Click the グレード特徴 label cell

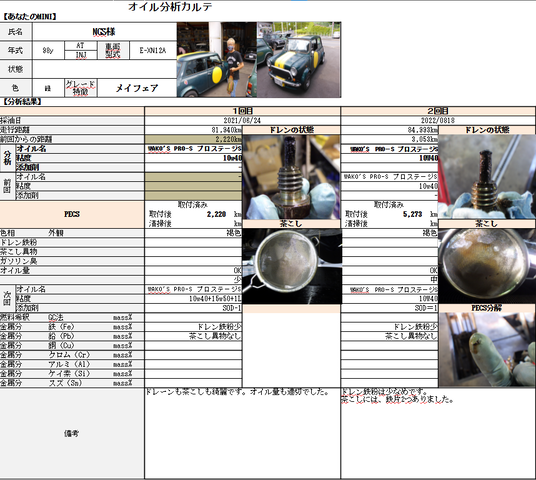click(80, 88)
